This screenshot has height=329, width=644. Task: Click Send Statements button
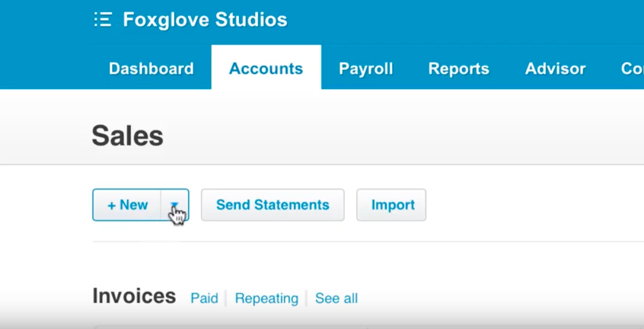click(273, 205)
